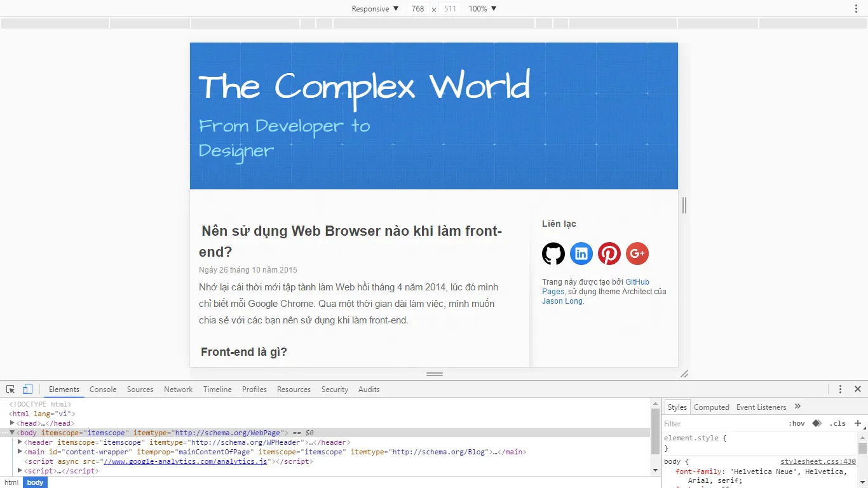Click the element state diamond icon

tap(817, 423)
